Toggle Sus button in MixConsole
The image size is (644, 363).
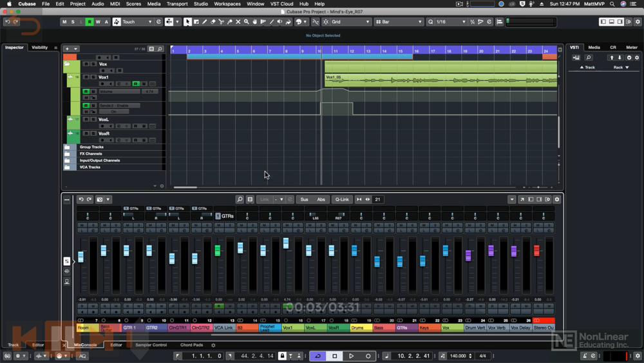click(x=305, y=199)
